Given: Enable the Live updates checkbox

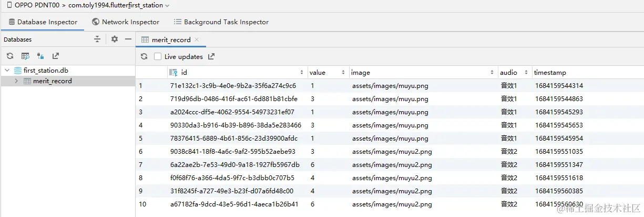Looking at the screenshot, I should pyautogui.click(x=158, y=56).
